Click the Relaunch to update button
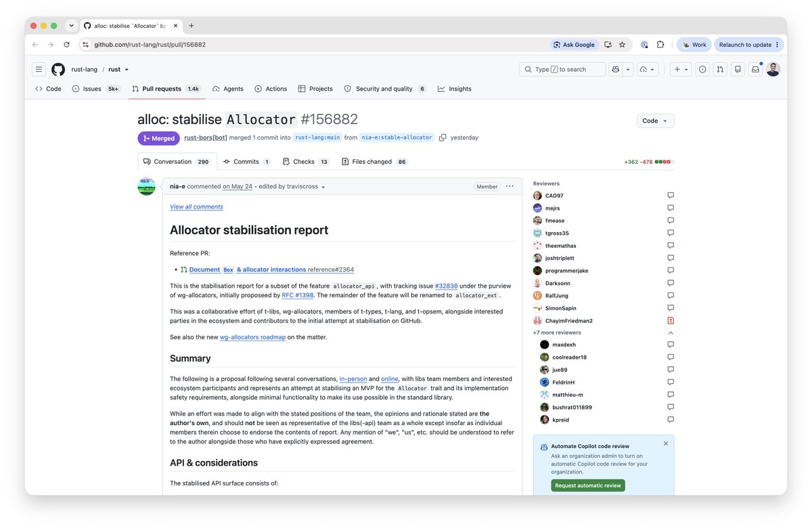Screen dimensions: 812x528 [x=748, y=45]
